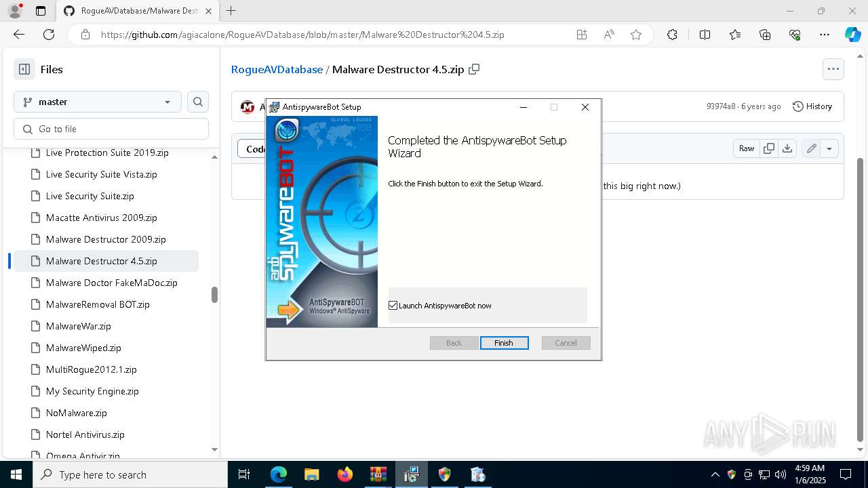Click the app available icon in address bar
868x488 pixels.
point(582,35)
